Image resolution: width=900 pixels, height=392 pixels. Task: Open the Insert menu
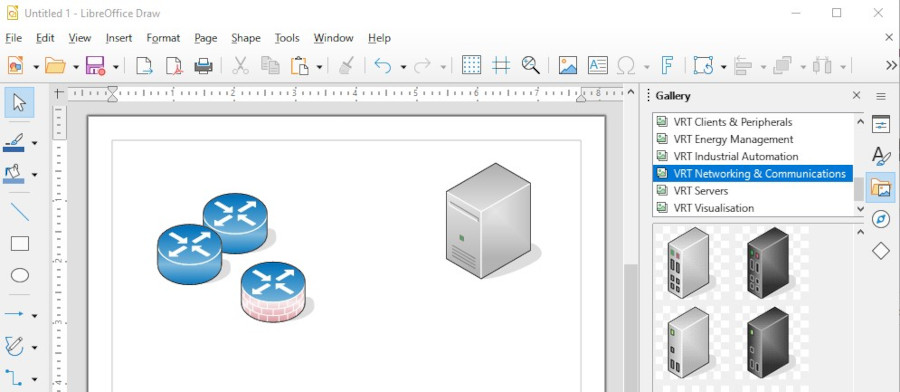click(119, 38)
